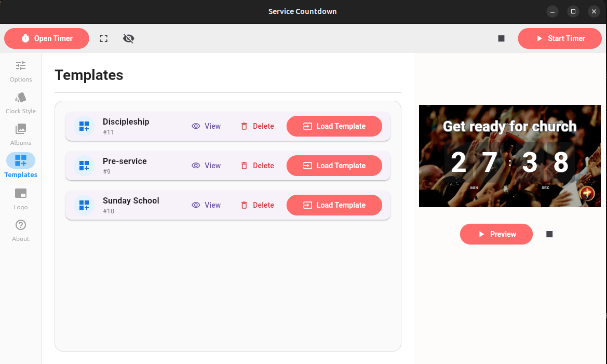Open the Logo sidebar section
This screenshot has width=607, height=364.
(21, 198)
